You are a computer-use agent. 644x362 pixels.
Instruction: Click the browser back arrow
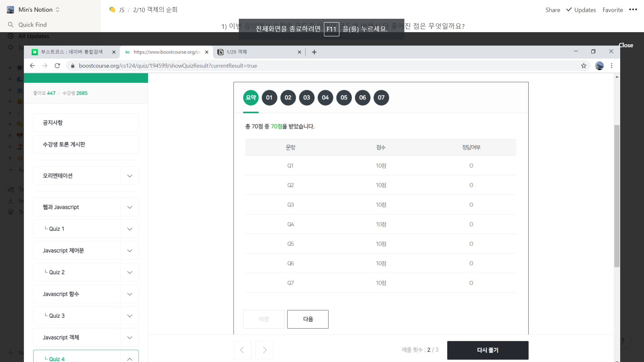coord(32,66)
